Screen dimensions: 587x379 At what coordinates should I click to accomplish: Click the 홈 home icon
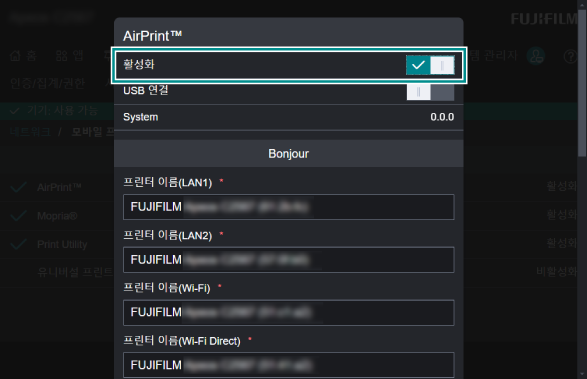click(x=15, y=56)
